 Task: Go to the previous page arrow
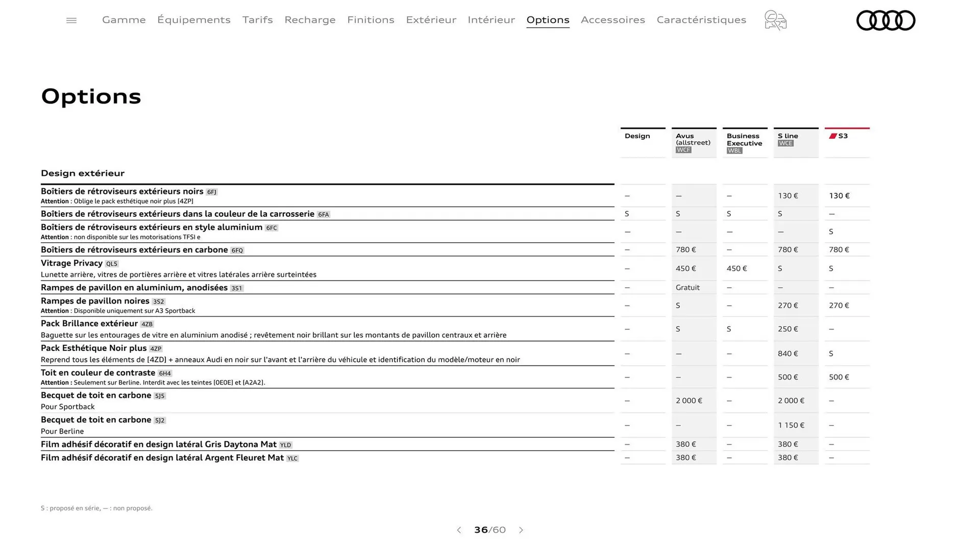[458, 530]
